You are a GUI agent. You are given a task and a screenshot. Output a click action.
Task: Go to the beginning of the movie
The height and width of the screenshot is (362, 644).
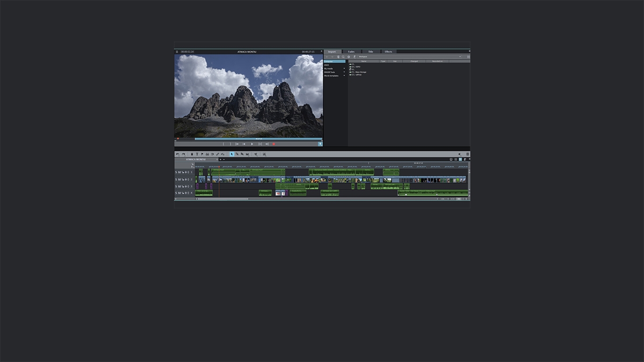[x=244, y=144]
